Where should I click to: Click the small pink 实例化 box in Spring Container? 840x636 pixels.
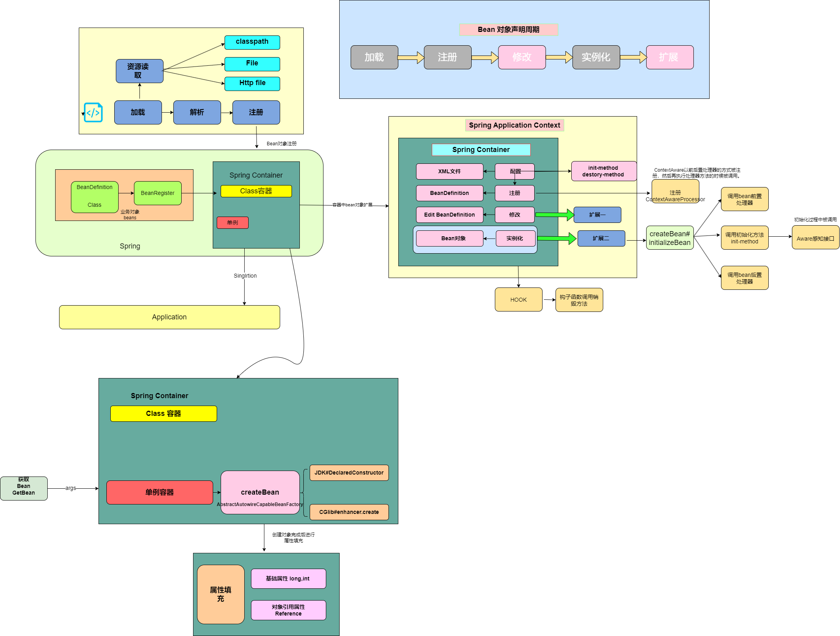point(515,238)
